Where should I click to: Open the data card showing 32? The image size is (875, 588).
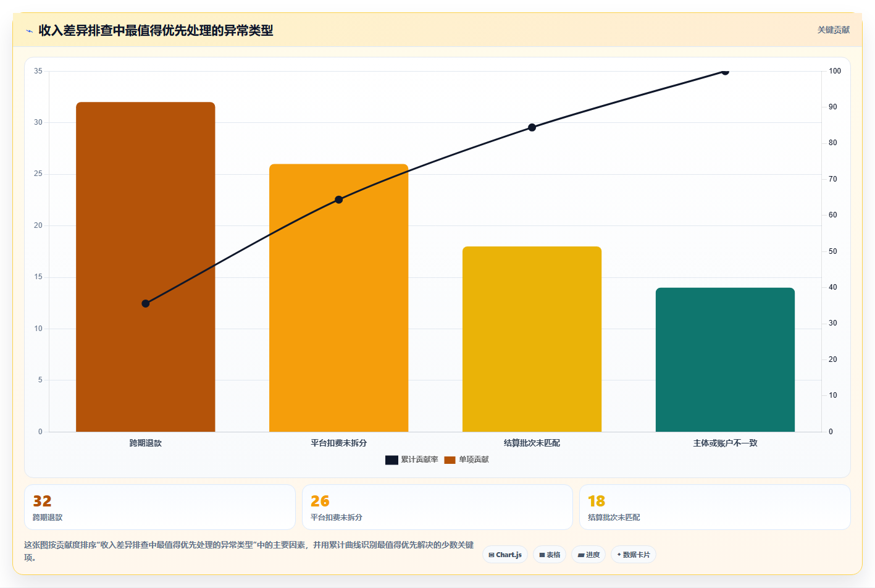click(160, 507)
